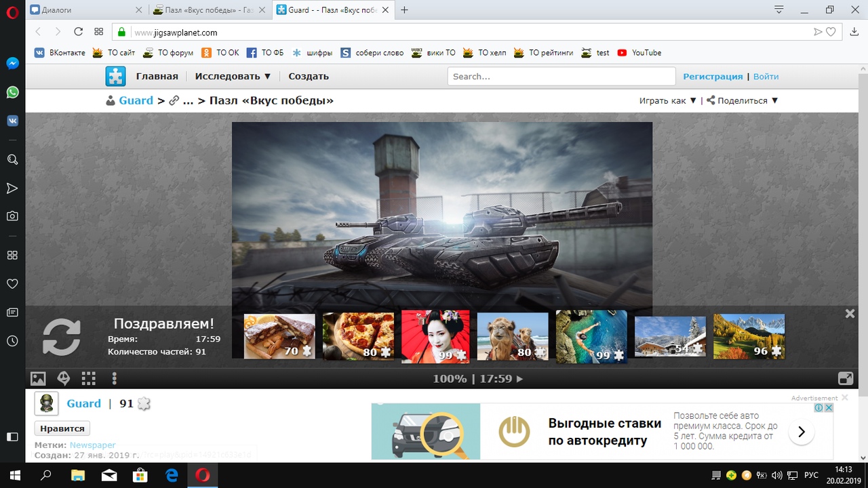Screen dimensions: 868x488
Task: Show the puzzle image preview icon
Action: pos(38,378)
